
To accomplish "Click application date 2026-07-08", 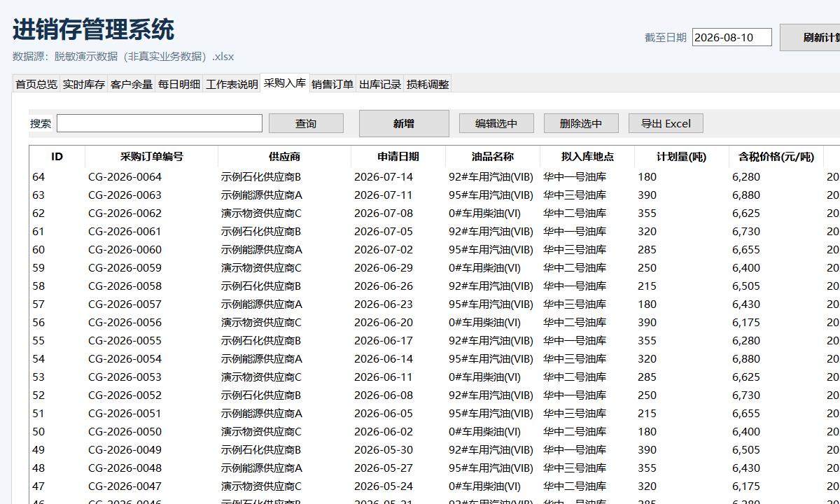I will pyautogui.click(x=384, y=213).
